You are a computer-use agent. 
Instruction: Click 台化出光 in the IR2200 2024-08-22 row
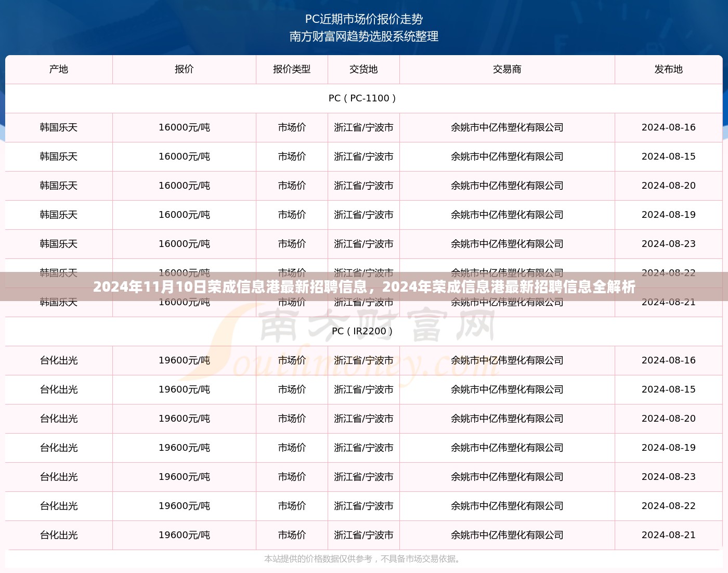point(59,506)
